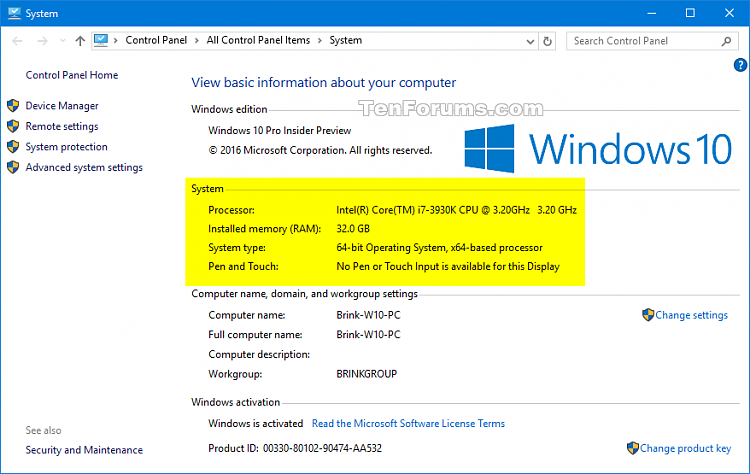Click Windows is activated text
Image resolution: width=750 pixels, height=474 pixels.
pyautogui.click(x=255, y=423)
